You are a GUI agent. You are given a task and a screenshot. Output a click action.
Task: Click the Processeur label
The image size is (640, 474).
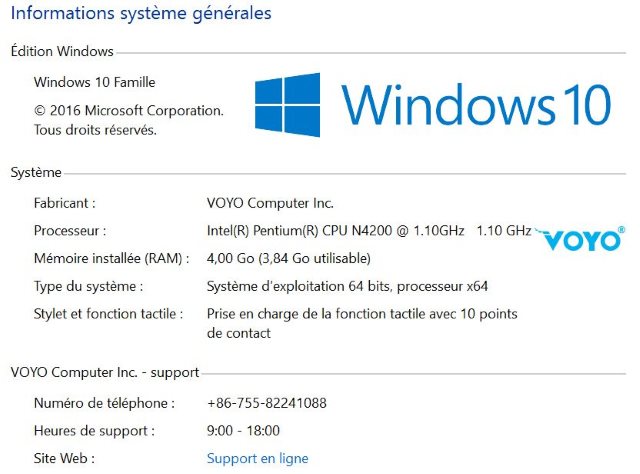[x=70, y=231]
